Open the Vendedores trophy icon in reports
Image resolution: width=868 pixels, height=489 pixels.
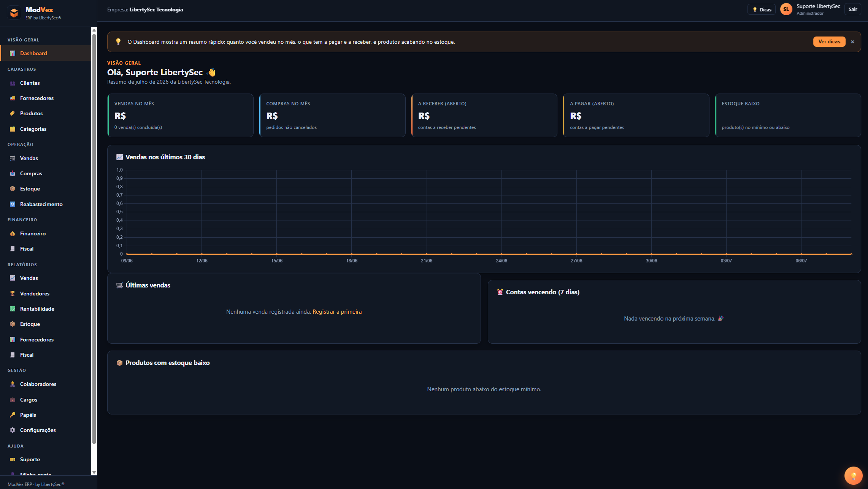13,294
